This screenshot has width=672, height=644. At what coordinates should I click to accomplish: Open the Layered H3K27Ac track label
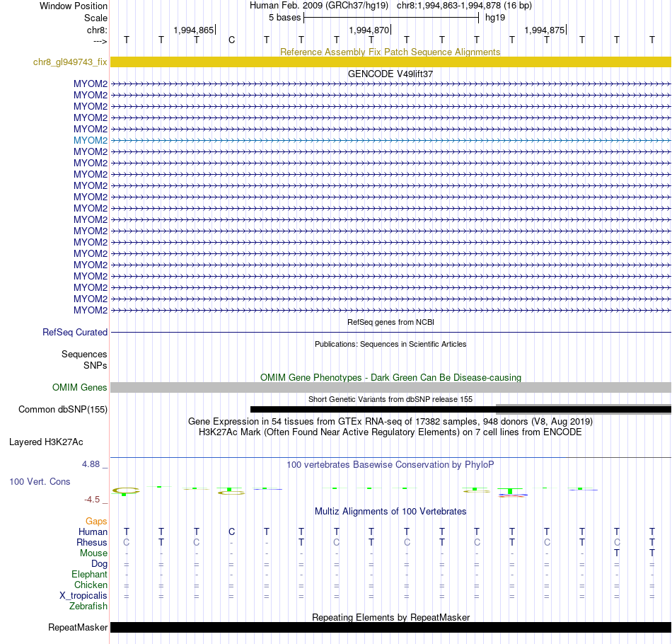tap(46, 442)
